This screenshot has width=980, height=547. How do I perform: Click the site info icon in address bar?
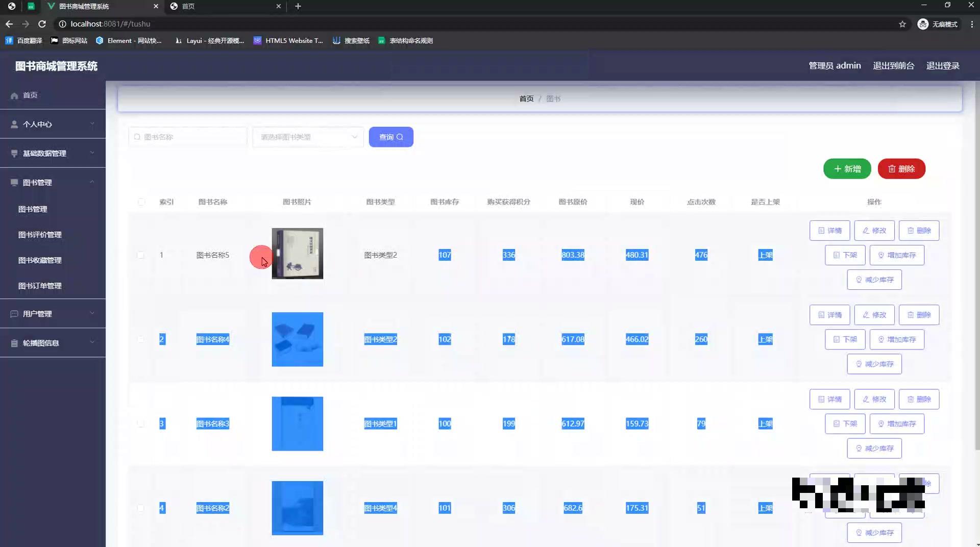pyautogui.click(x=62, y=24)
